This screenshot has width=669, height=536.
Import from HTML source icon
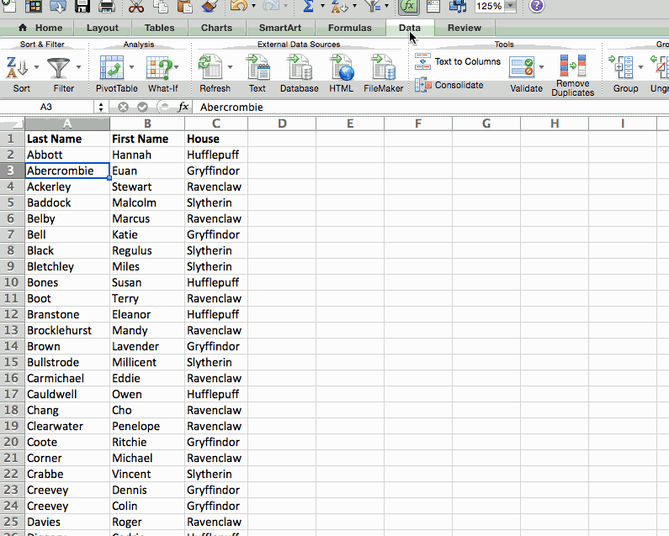tap(341, 68)
